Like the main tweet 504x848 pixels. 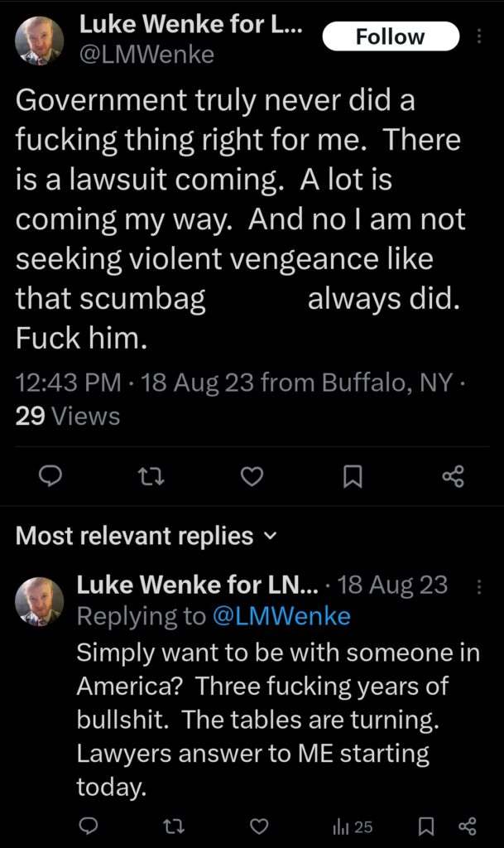point(252,476)
